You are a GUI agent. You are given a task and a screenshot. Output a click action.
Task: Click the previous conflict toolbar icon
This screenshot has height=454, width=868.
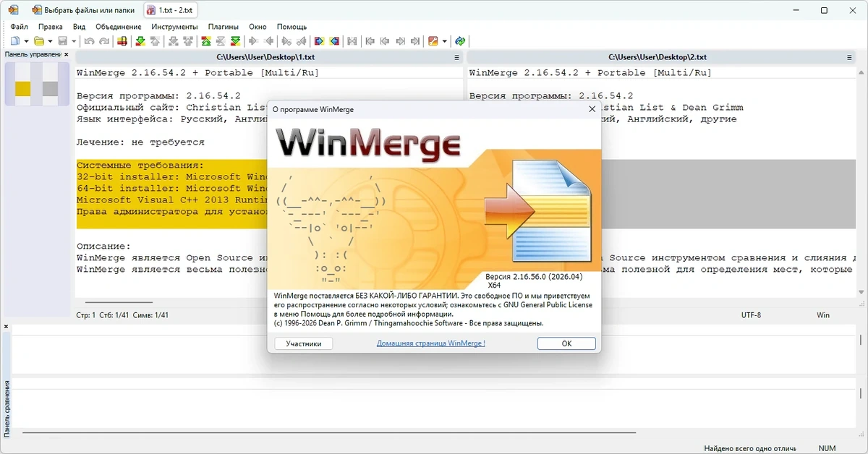point(187,41)
